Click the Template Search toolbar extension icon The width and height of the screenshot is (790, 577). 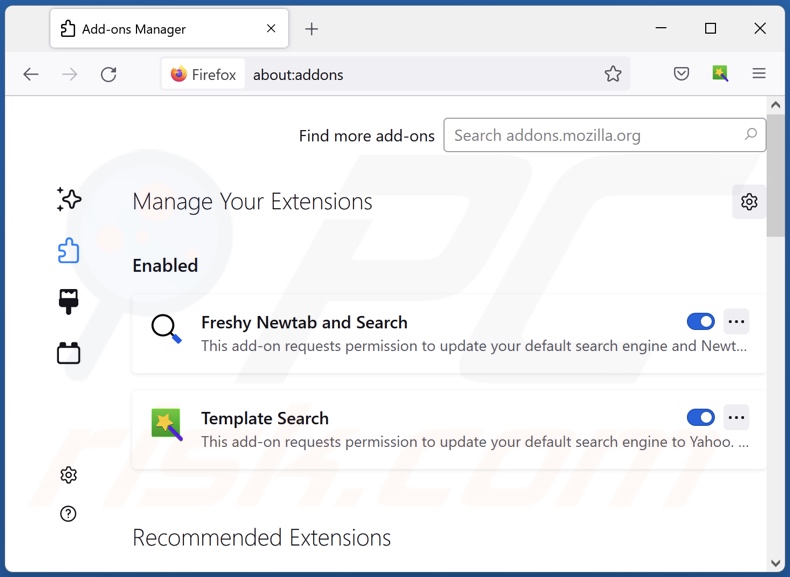pyautogui.click(x=720, y=74)
